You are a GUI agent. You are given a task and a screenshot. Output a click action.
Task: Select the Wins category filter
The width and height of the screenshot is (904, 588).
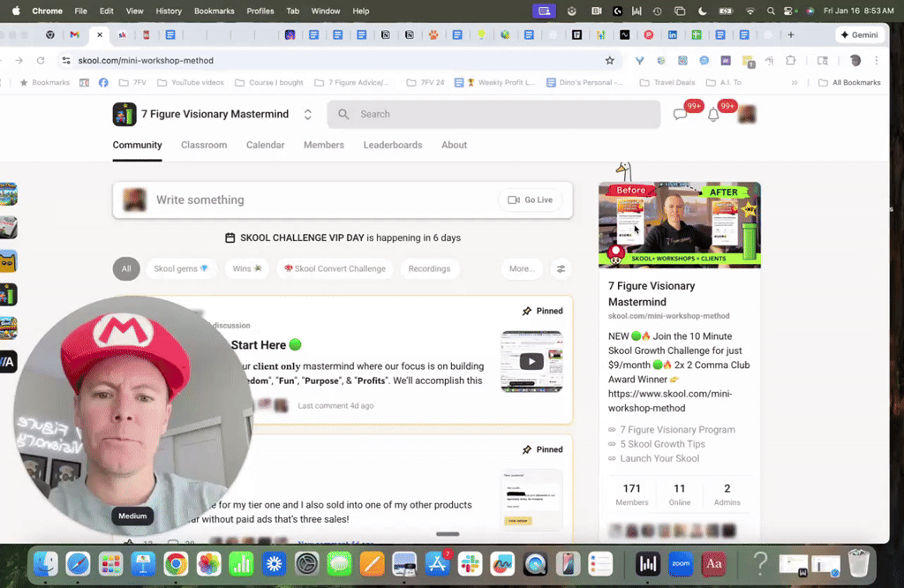247,268
